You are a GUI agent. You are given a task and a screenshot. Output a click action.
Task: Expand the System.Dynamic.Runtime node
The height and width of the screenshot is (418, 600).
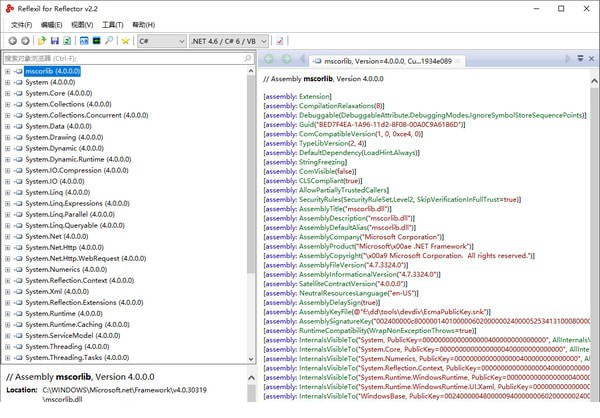(8, 160)
